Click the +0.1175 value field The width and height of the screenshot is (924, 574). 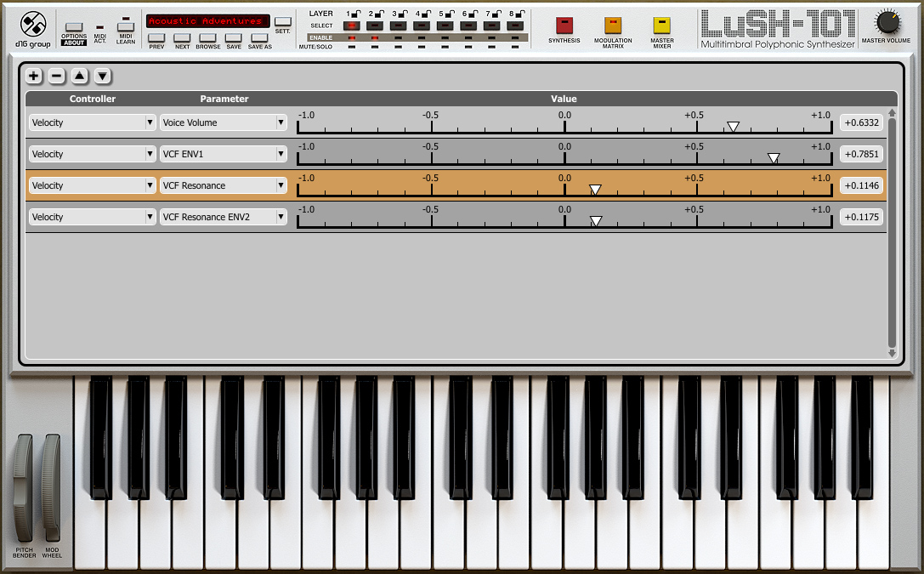[x=862, y=217]
